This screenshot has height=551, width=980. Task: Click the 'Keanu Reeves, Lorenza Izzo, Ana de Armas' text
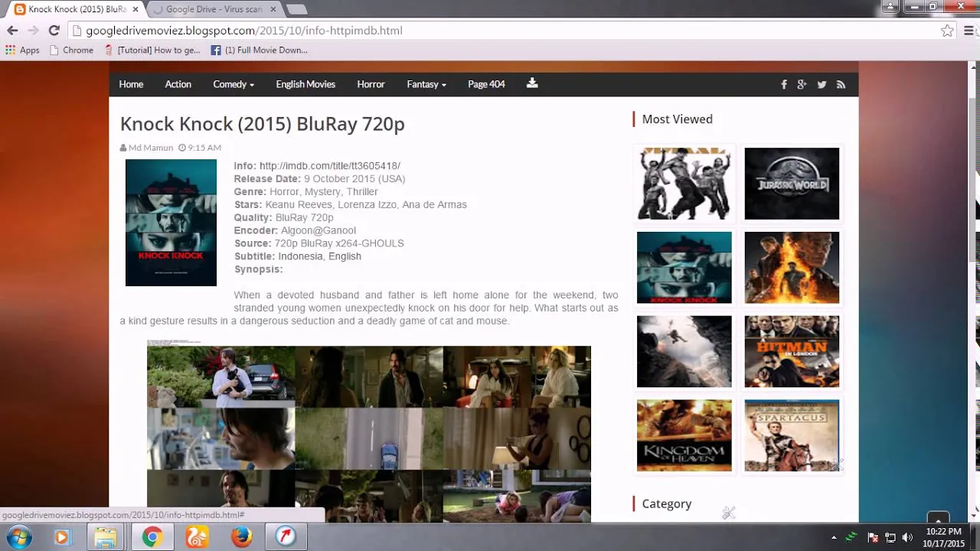click(366, 205)
